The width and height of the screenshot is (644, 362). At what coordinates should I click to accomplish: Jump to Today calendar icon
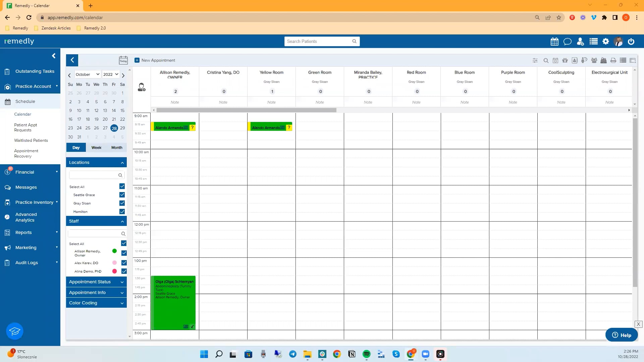coord(123,60)
